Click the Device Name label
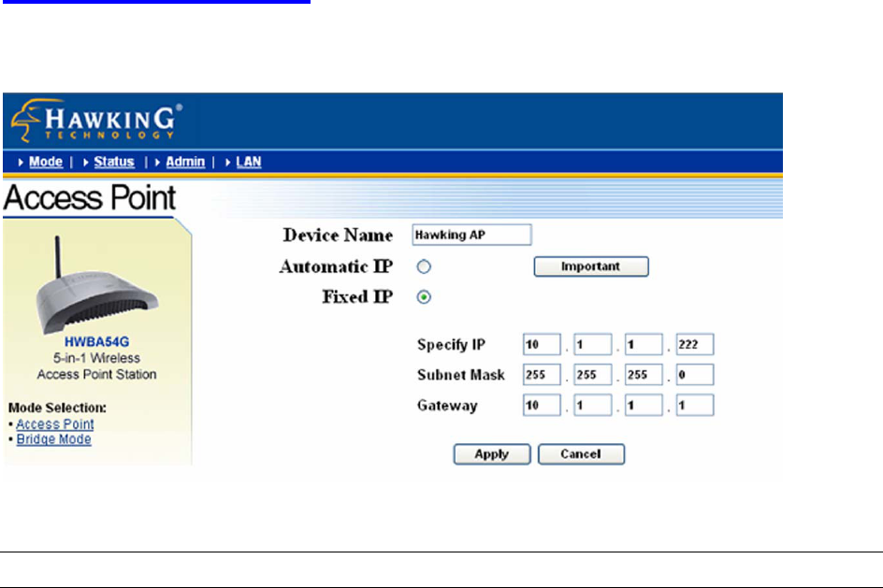This screenshot has height=588, width=883. pos(338,236)
